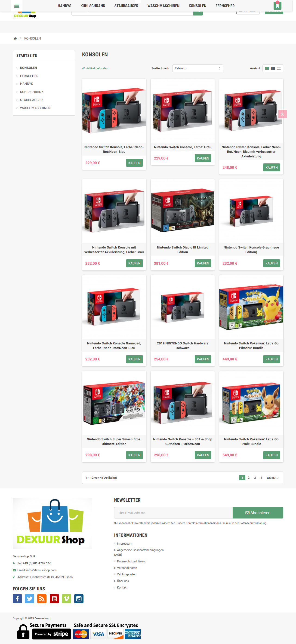Select Waschmaschinen in sidebar categories
296x644 pixels.
point(35,108)
